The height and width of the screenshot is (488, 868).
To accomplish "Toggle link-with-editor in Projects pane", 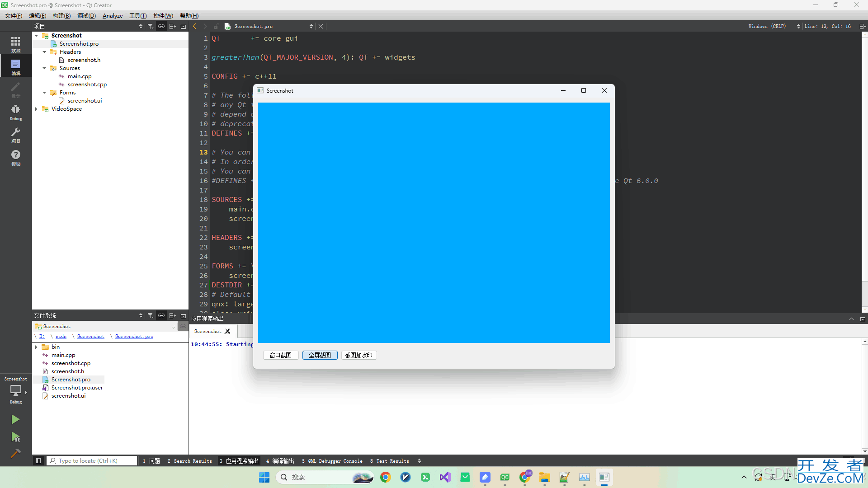I will 161,26.
